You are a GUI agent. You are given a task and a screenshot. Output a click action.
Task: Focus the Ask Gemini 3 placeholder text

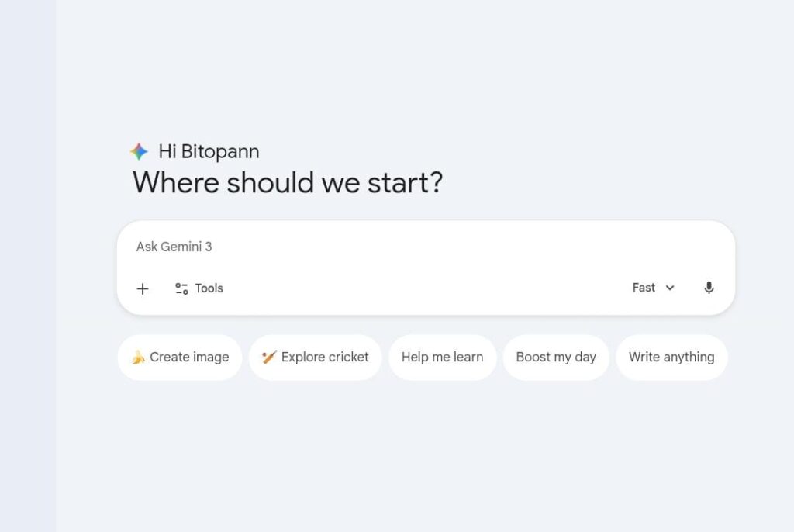tap(174, 247)
